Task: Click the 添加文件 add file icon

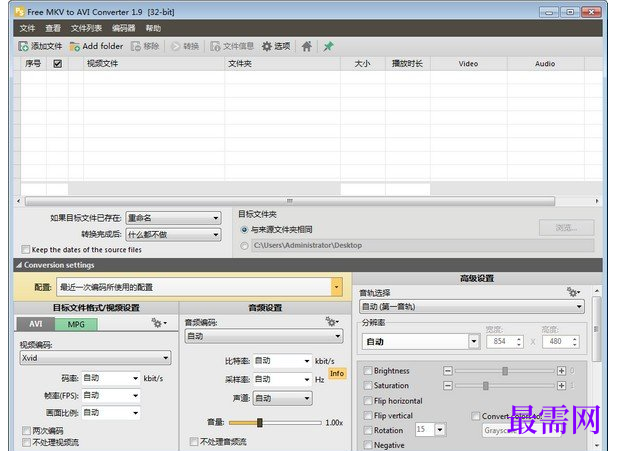Action: click(x=23, y=47)
